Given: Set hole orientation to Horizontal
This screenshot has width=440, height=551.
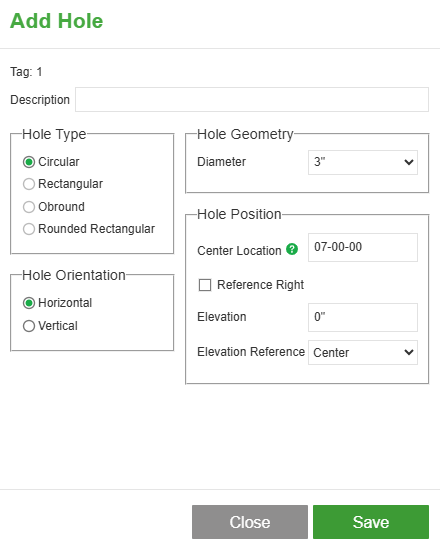Looking at the screenshot, I should [29, 303].
